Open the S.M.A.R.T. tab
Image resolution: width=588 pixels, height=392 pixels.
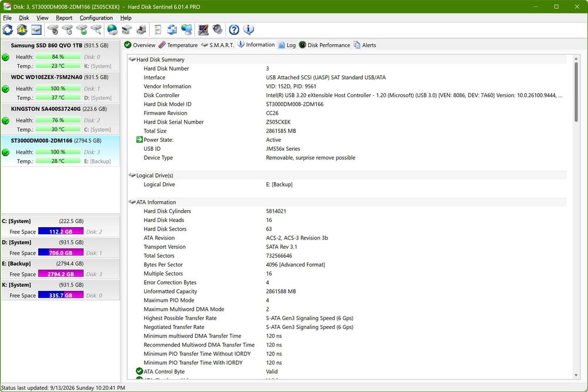click(x=218, y=45)
